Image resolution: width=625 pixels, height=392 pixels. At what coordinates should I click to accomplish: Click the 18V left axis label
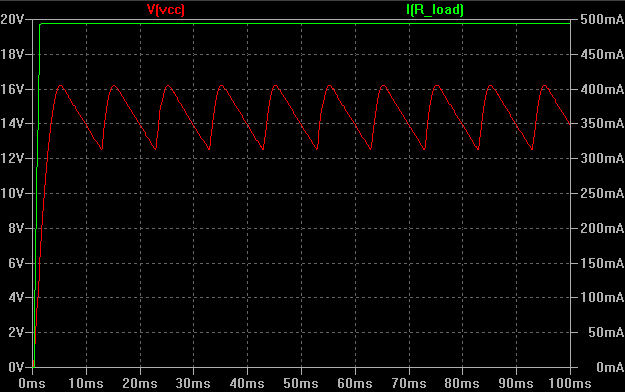(x=13, y=54)
